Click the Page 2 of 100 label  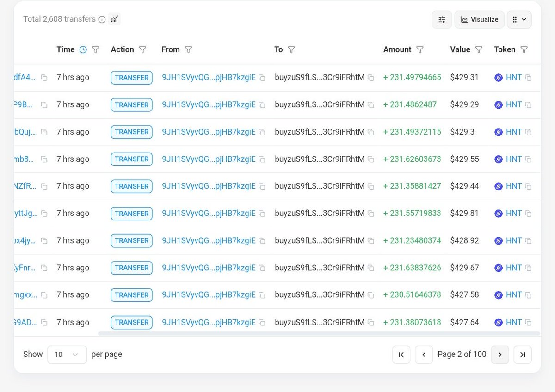pos(462,354)
